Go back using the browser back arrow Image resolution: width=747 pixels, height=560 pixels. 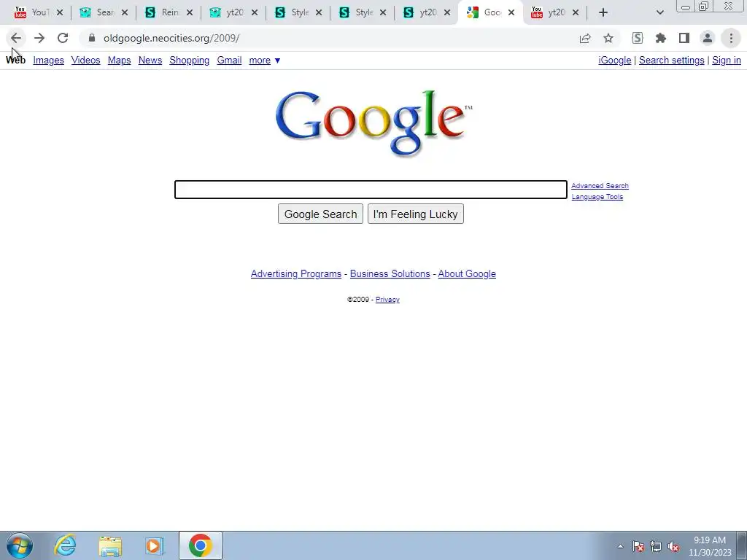(16, 38)
